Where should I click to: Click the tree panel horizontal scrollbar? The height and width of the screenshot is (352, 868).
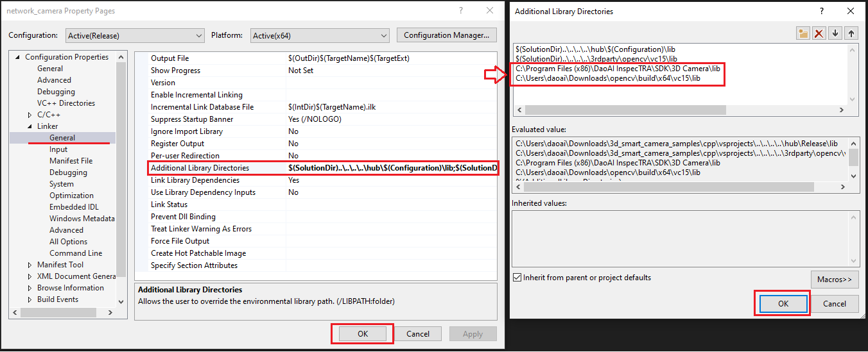(58, 312)
